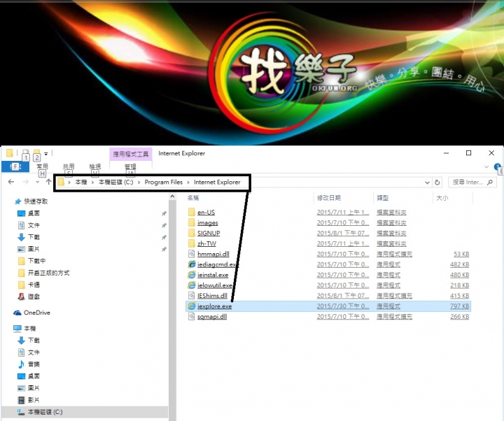The height and width of the screenshot is (421, 504).
Task: Open the 管理 ribbon tab
Action: click(130, 166)
